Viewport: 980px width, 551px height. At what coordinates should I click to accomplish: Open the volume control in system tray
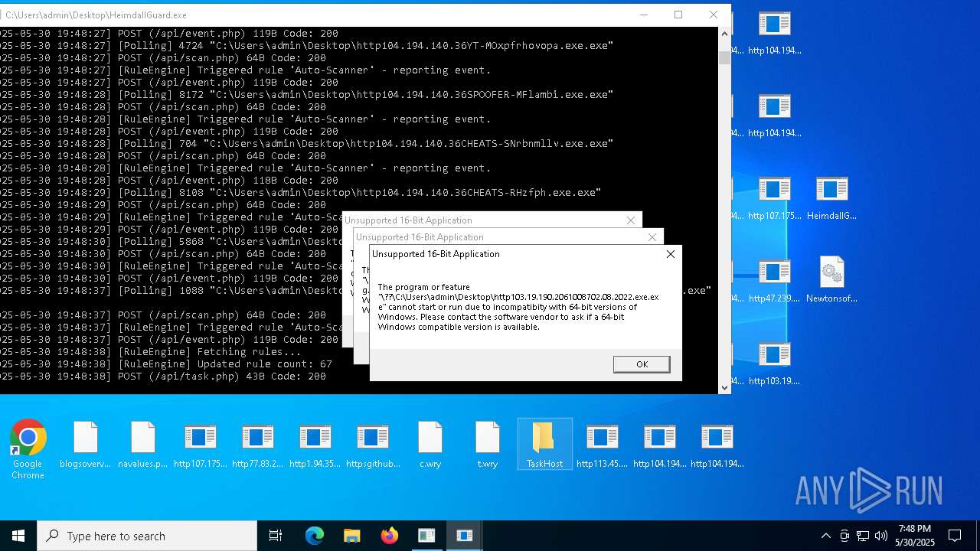click(881, 536)
